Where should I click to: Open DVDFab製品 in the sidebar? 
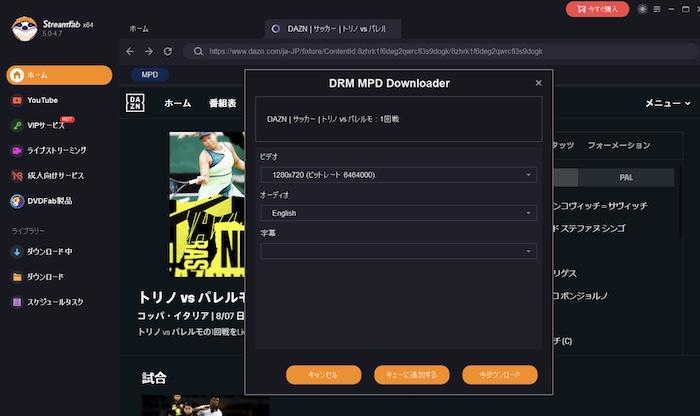tap(41, 201)
